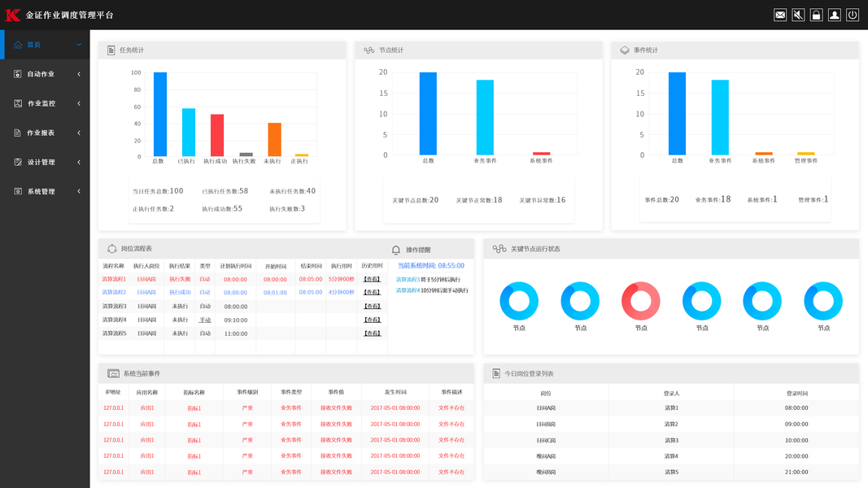Click the 操作提醒 bell icon
Viewport: 868px width, 488px height.
[x=396, y=250]
